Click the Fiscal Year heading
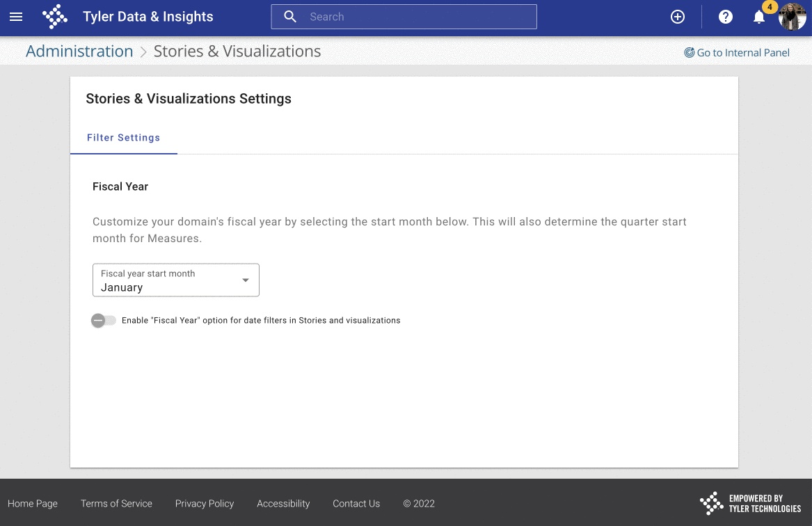Image resolution: width=812 pixels, height=526 pixels. click(x=120, y=186)
